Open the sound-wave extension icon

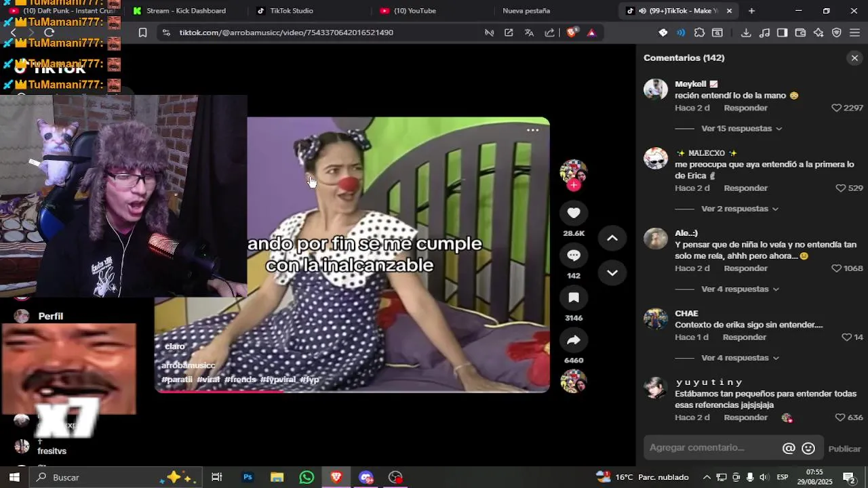pos(681,33)
